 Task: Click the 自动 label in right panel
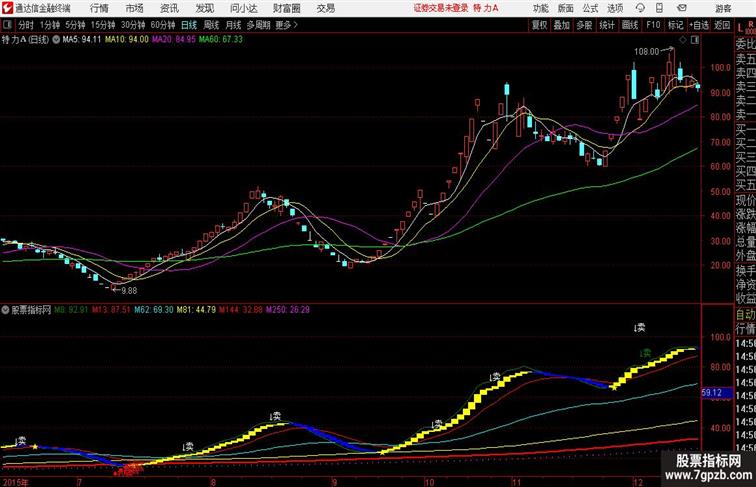(745, 314)
